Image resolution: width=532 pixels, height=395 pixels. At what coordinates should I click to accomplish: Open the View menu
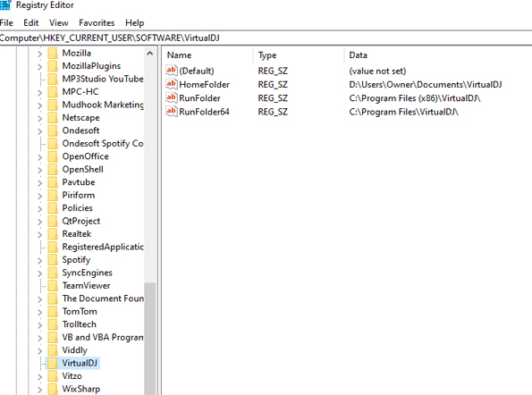59,23
